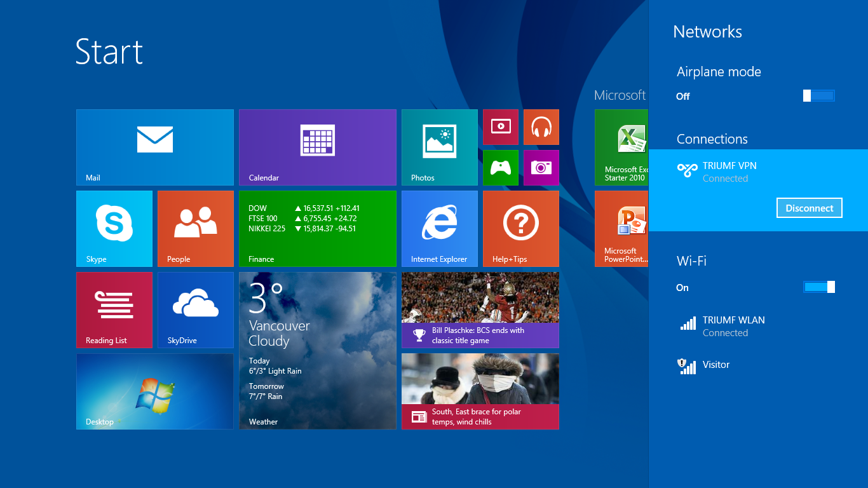Open the Desktop tile
Viewport: 868px width, 488px height.
pos(154,391)
